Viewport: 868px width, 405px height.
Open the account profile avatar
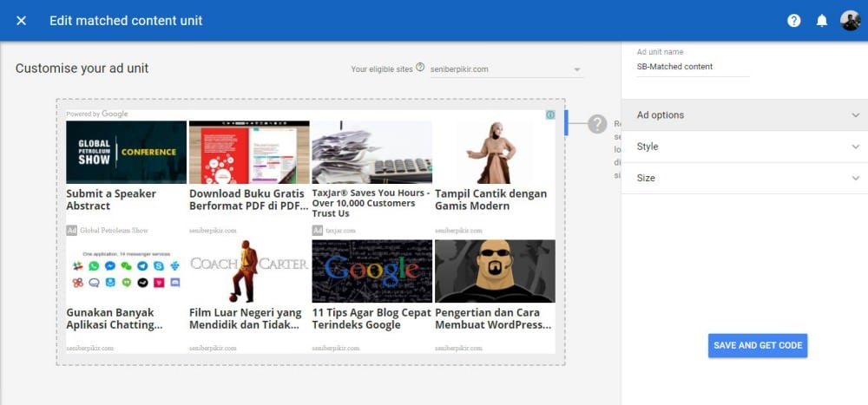pyautogui.click(x=850, y=21)
